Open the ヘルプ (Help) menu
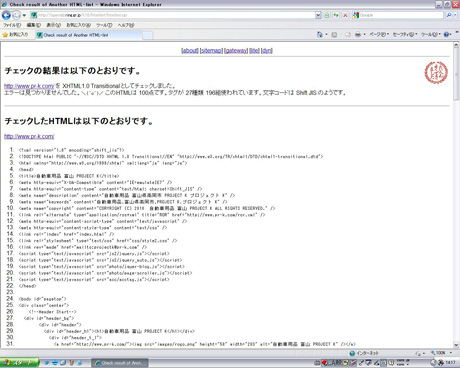This screenshot has width=460, height=368. click(126, 25)
